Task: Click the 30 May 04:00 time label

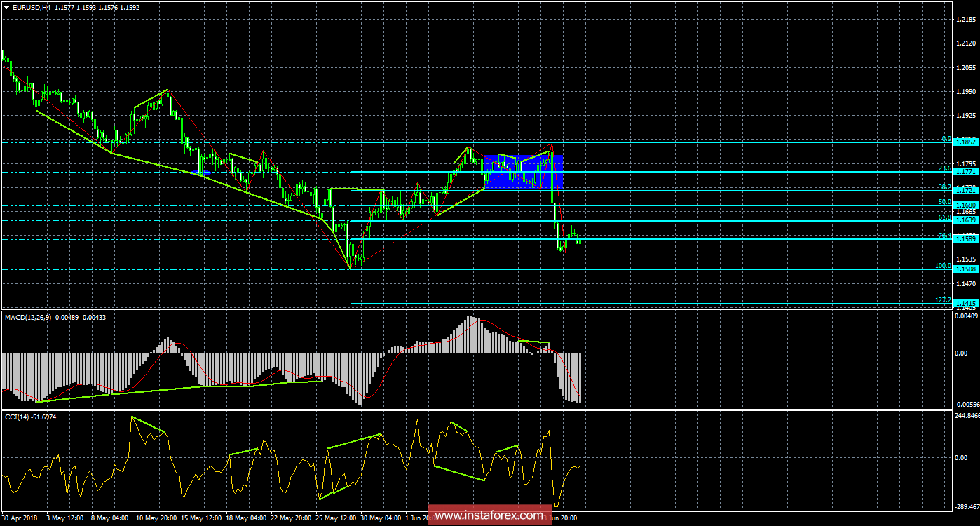Action: [379, 519]
